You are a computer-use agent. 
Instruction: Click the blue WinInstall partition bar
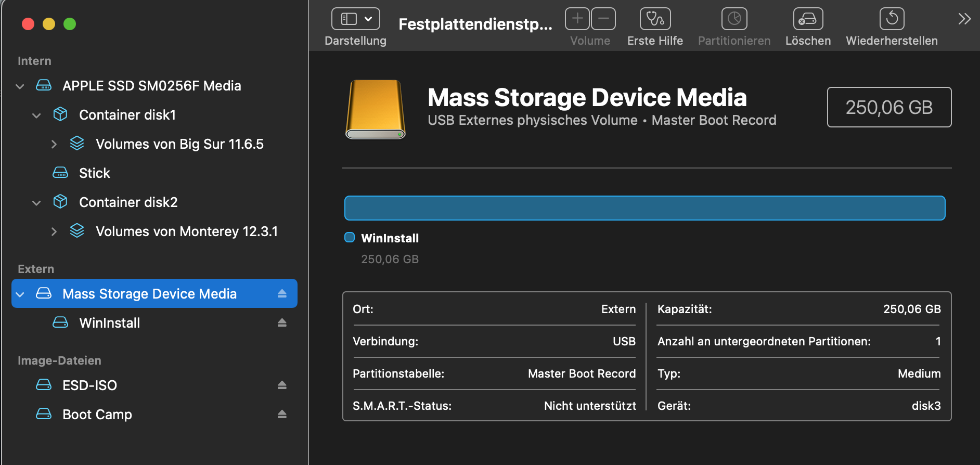click(644, 208)
